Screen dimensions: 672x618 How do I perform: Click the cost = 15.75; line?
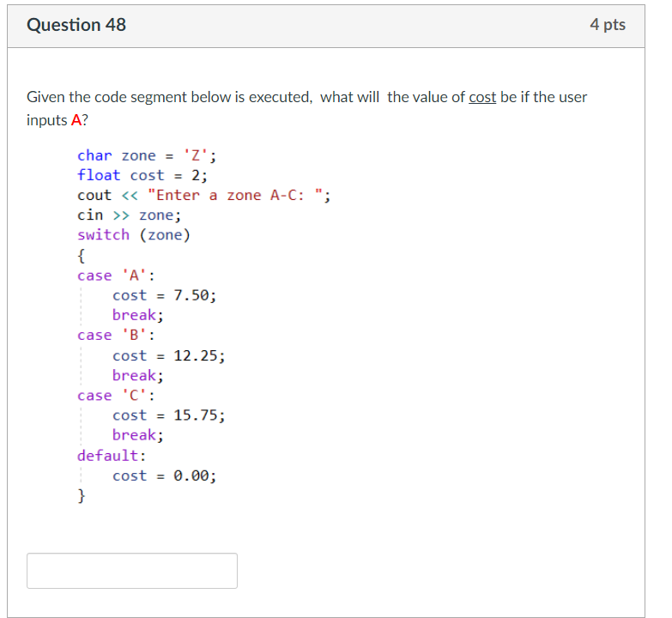tap(169, 415)
